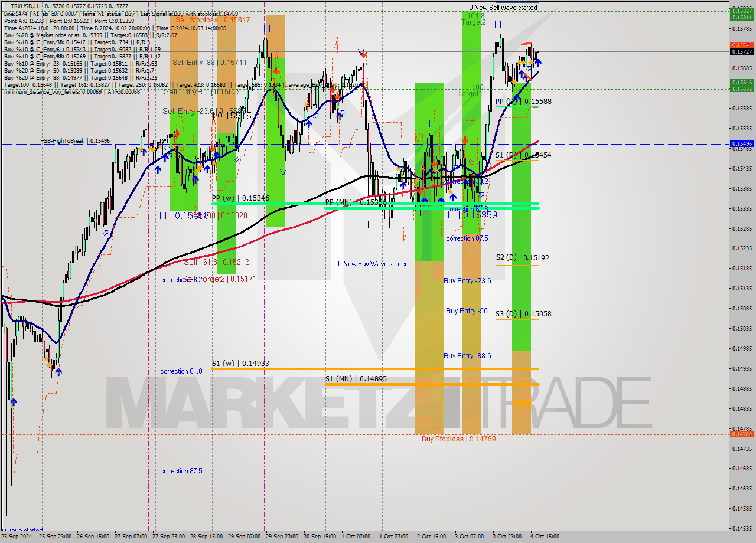756x543 pixels.
Task: Click the 'Target2' label on green bar
Action: tap(474, 22)
